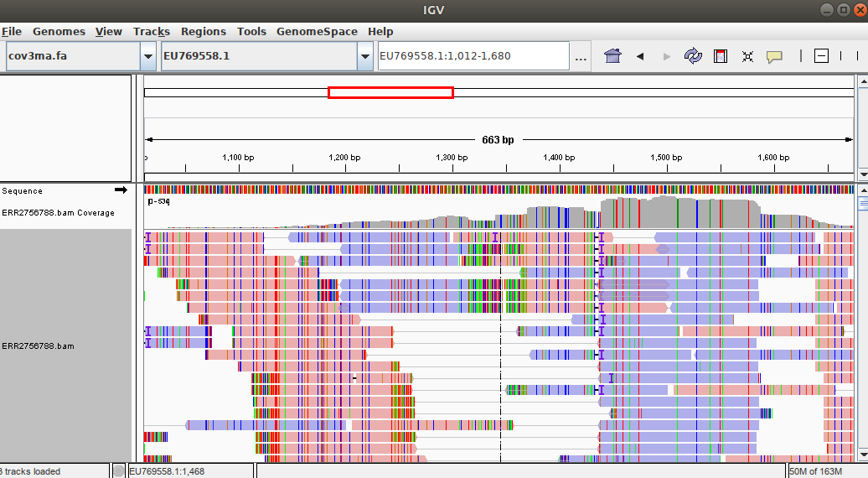Open the genome dropdown arrow for cov3ma.fa
Screen dimensions: 868x478
pos(147,56)
